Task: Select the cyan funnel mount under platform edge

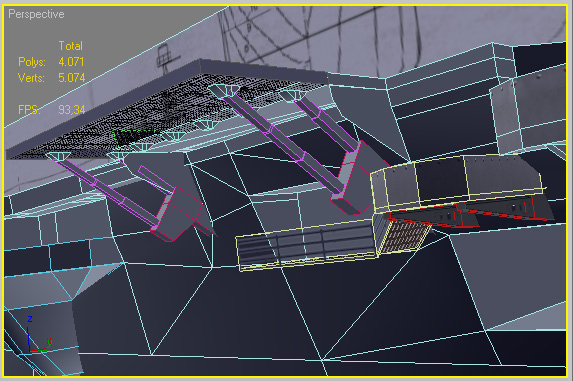Action: [57, 157]
